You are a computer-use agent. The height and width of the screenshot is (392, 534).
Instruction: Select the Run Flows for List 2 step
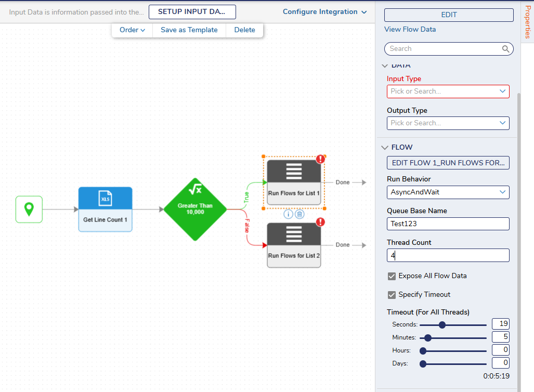[x=294, y=245]
